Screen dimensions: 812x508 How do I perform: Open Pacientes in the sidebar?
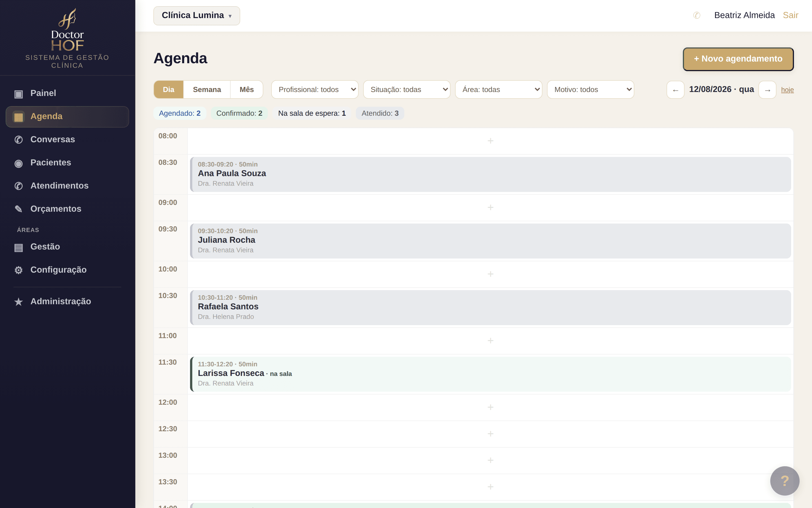coord(67,163)
